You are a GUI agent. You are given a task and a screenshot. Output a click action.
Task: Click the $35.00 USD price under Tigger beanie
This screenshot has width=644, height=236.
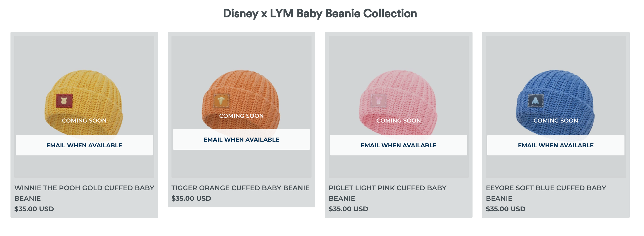(191, 198)
